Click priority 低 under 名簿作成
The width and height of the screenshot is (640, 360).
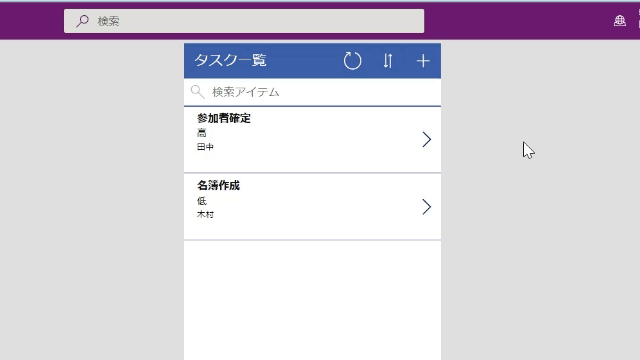202,201
